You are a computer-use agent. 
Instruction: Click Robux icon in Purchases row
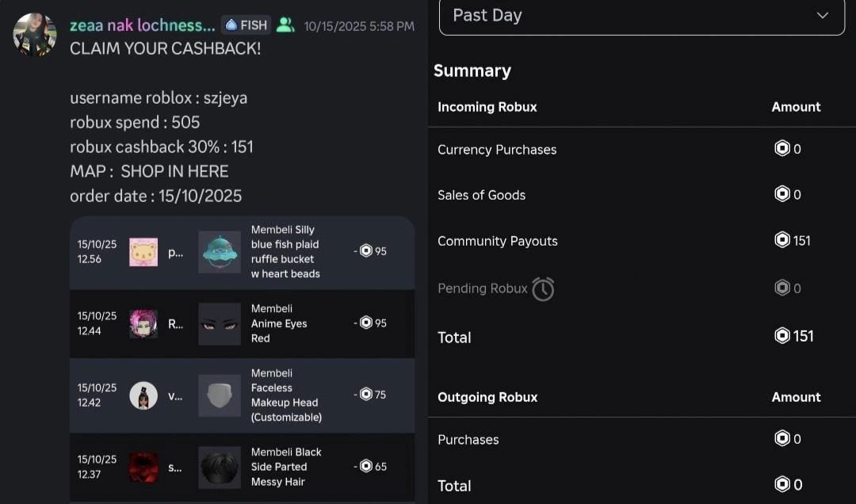tap(782, 438)
